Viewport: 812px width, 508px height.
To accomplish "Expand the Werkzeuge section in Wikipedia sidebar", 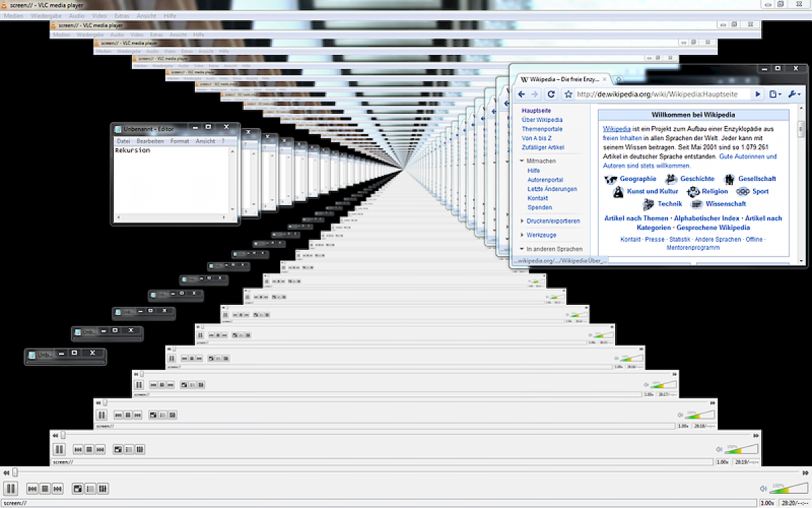I will (x=522, y=235).
